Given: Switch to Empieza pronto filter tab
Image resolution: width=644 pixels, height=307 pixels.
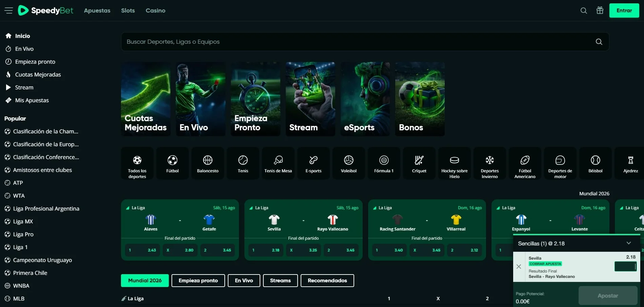Looking at the screenshot, I should 198,281.
